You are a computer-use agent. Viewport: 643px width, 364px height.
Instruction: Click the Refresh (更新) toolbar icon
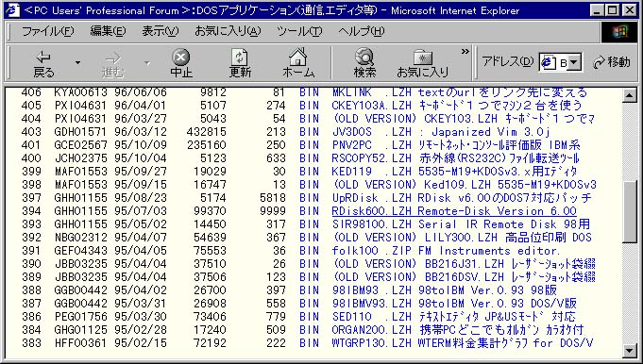(x=240, y=57)
